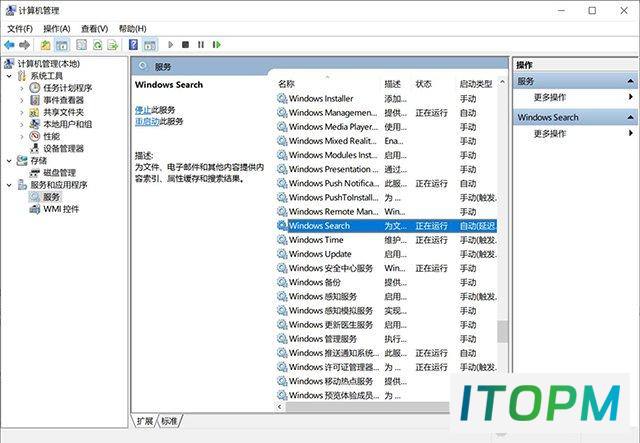Select the Windows Installer service row

point(386,99)
